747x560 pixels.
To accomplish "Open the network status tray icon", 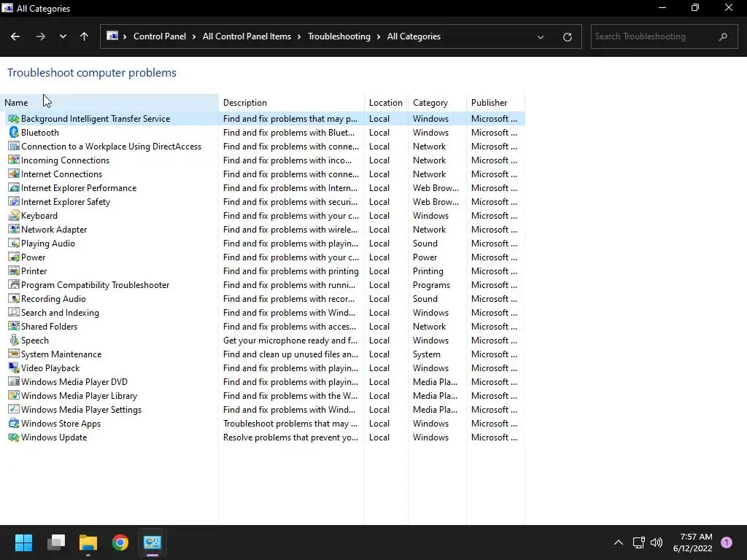I will 638,542.
